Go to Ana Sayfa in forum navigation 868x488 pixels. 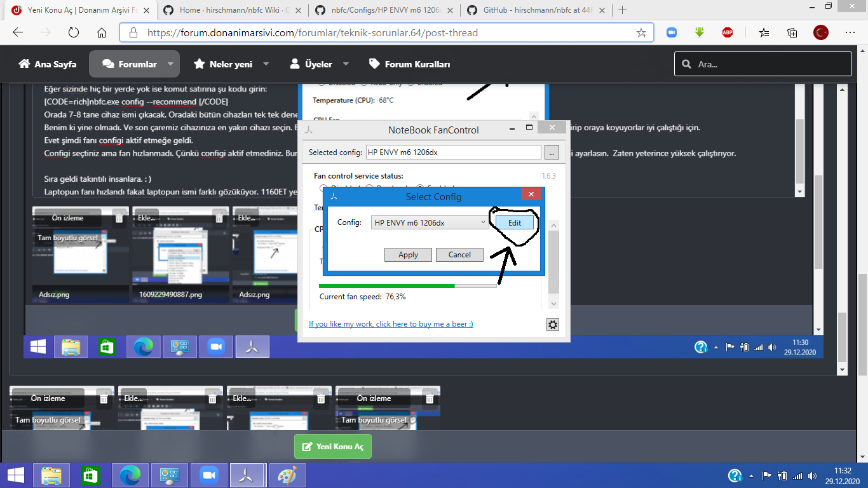(48, 64)
